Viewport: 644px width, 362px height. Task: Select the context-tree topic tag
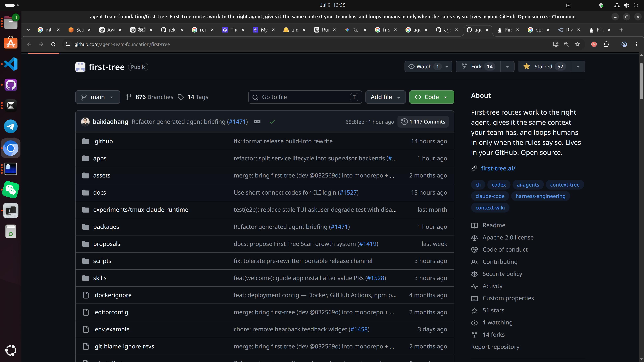[x=565, y=185]
